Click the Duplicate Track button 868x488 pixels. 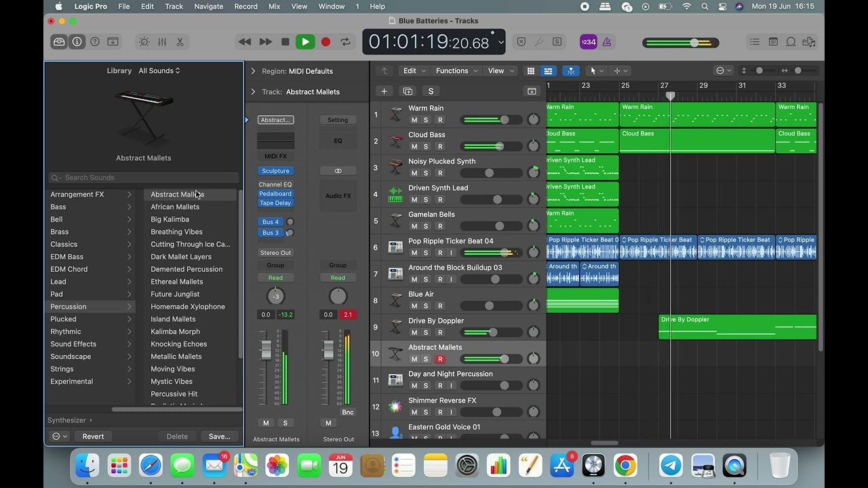click(408, 91)
